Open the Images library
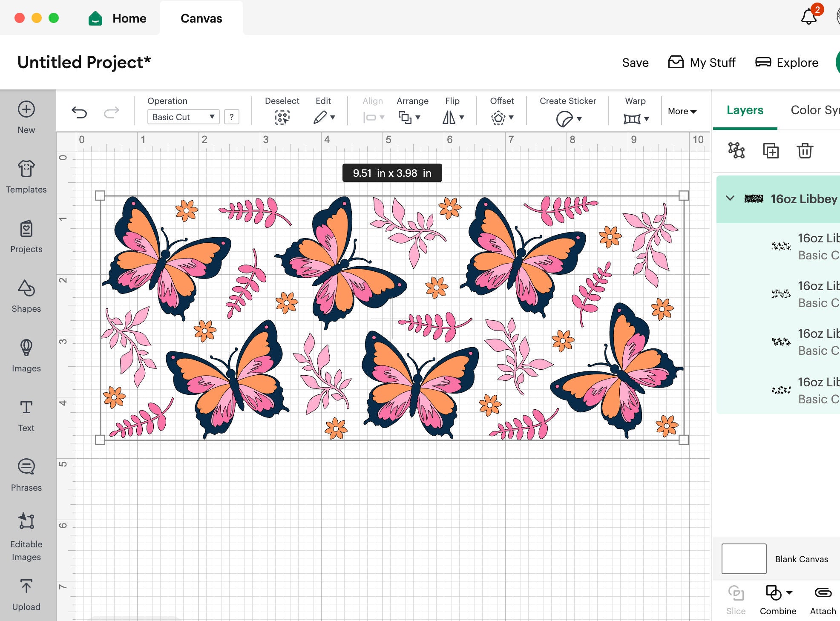840x621 pixels. tap(26, 356)
